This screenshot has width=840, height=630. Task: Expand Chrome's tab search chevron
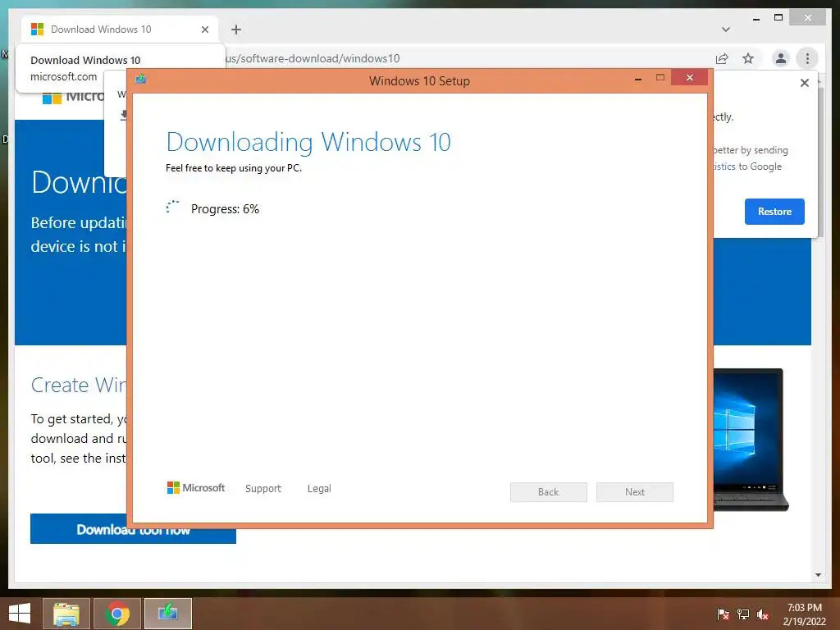click(x=726, y=30)
